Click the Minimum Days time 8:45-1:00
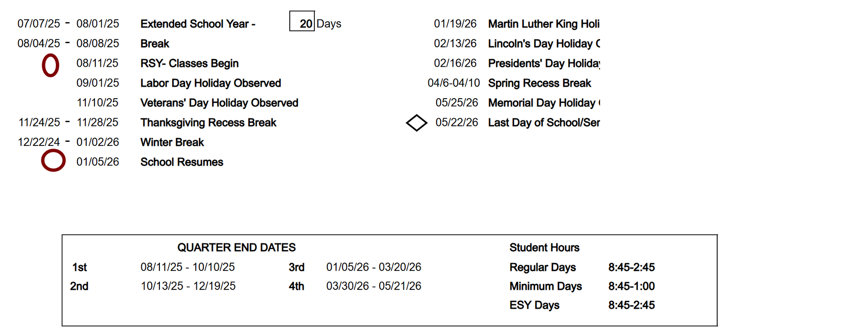 [x=631, y=286]
